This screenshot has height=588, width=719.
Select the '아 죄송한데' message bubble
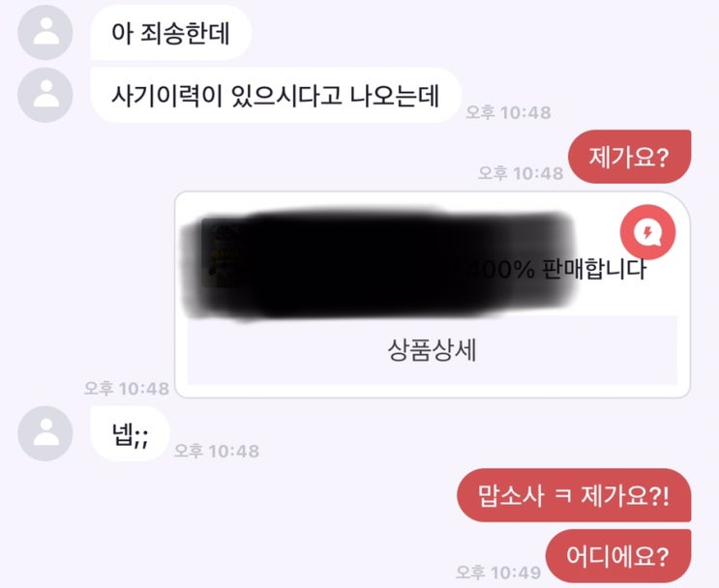point(170,33)
